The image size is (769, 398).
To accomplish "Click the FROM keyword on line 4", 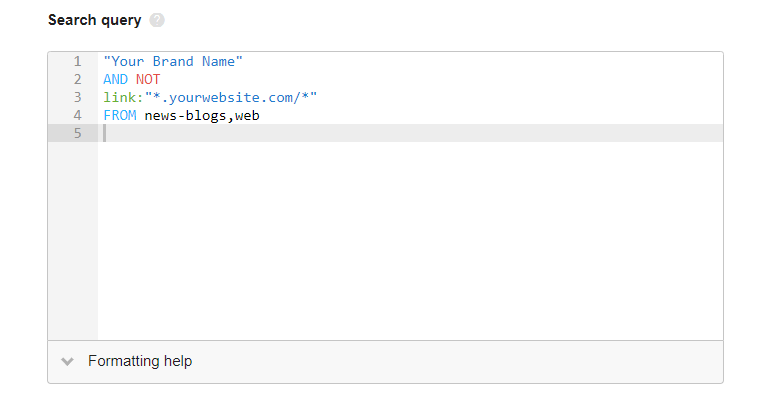I will (x=120, y=115).
